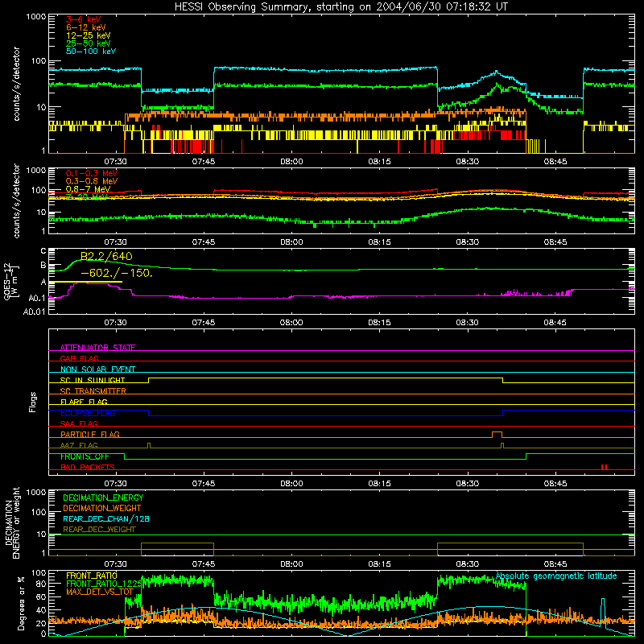Select the NON_SOLAR_EVENT flag label
Image resolution: width=644 pixels, height=644 pixels.
[97, 369]
